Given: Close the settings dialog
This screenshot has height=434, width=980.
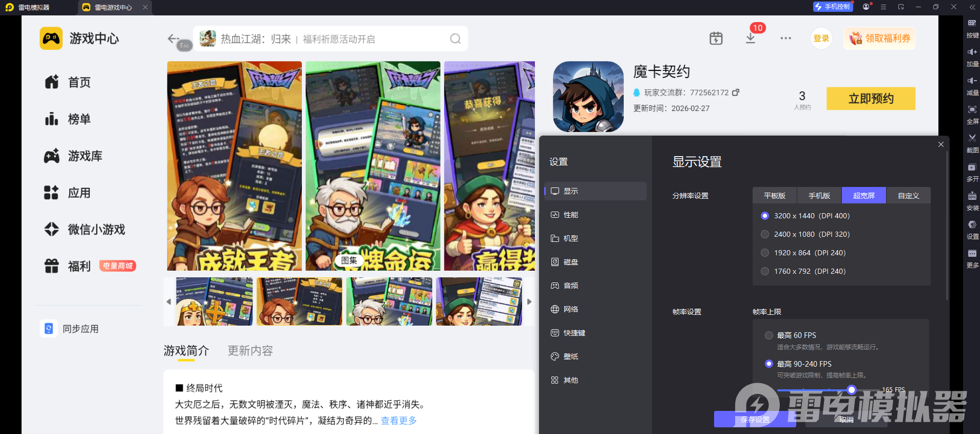Looking at the screenshot, I should 941,144.
